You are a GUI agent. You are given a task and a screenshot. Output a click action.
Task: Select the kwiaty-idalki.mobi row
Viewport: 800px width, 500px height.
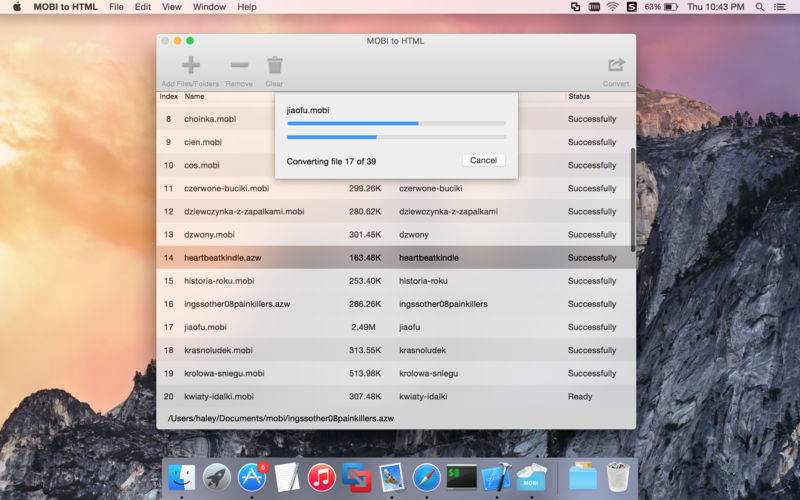click(x=396, y=396)
